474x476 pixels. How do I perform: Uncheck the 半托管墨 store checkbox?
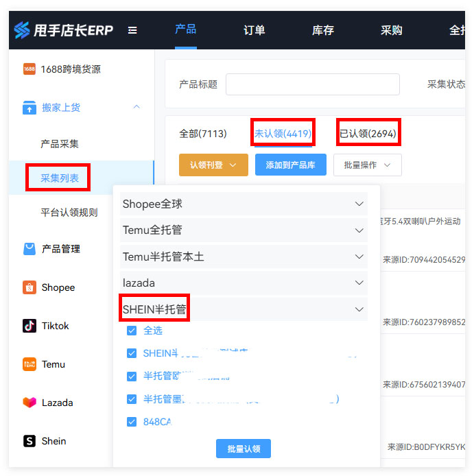(132, 399)
